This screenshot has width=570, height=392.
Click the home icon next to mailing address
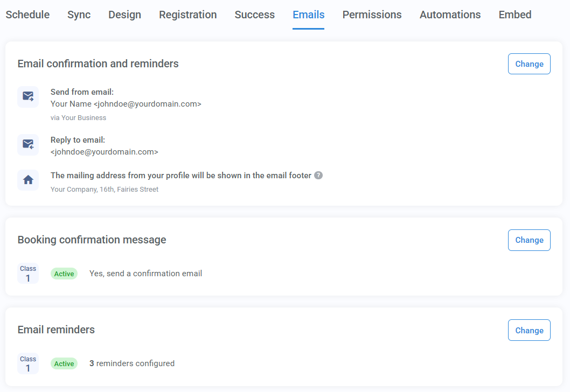tap(27, 180)
